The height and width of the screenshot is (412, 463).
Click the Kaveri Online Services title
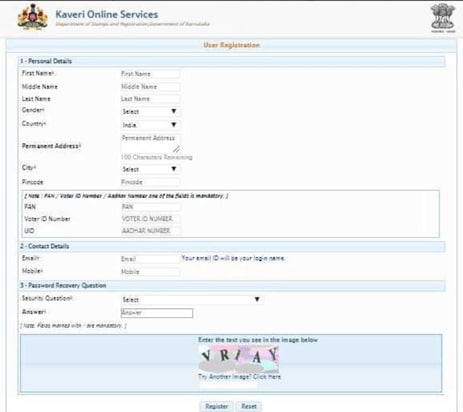click(107, 14)
